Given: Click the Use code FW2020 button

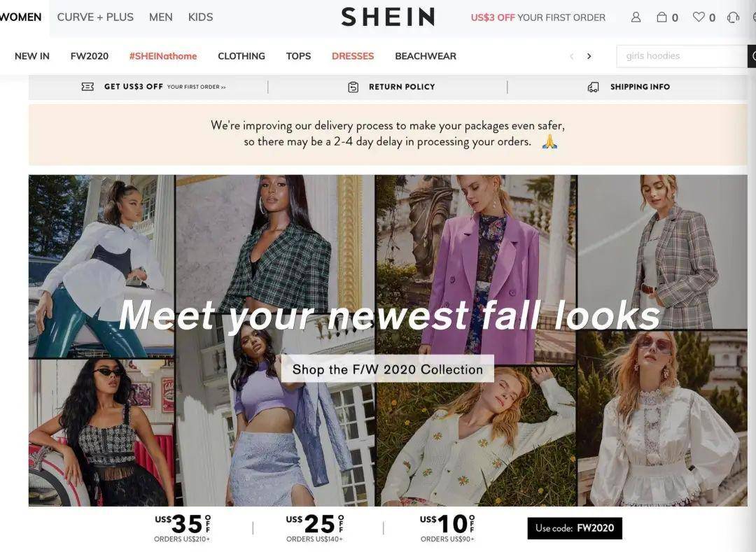Looking at the screenshot, I should pyautogui.click(x=575, y=528).
